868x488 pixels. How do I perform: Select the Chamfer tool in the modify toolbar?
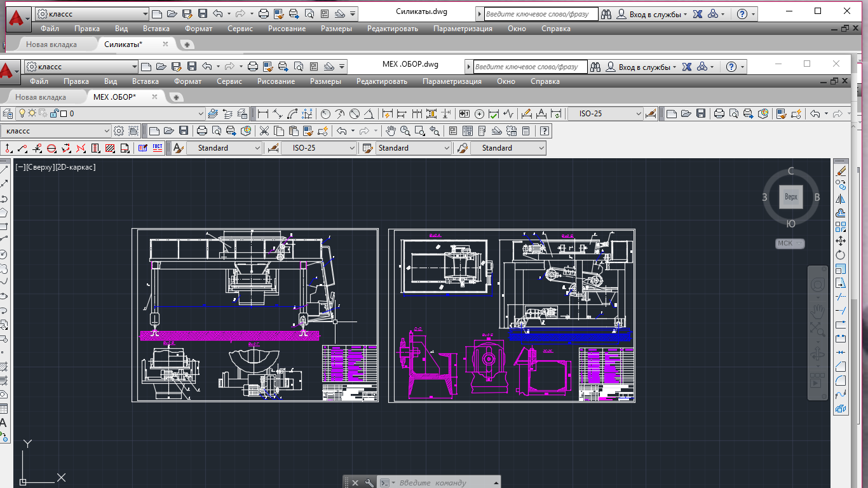(x=841, y=367)
